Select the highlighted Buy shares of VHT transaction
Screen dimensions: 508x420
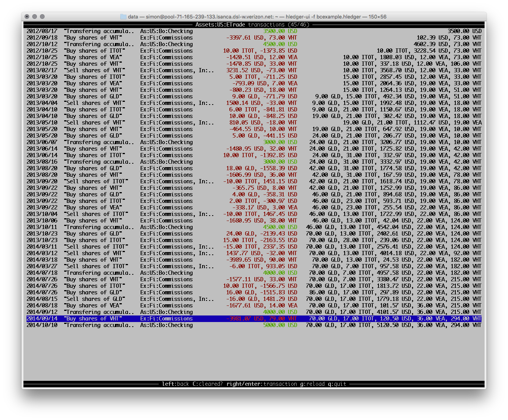coord(93,319)
